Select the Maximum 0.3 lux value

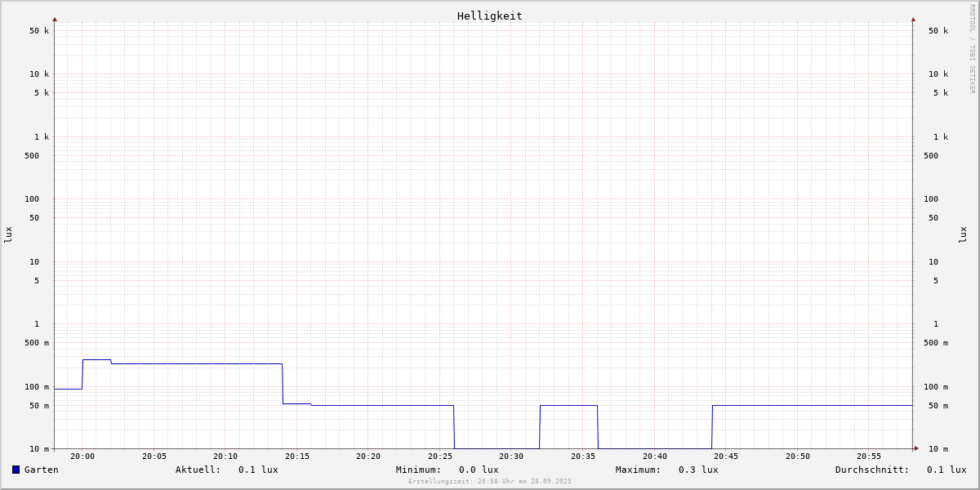point(698,470)
